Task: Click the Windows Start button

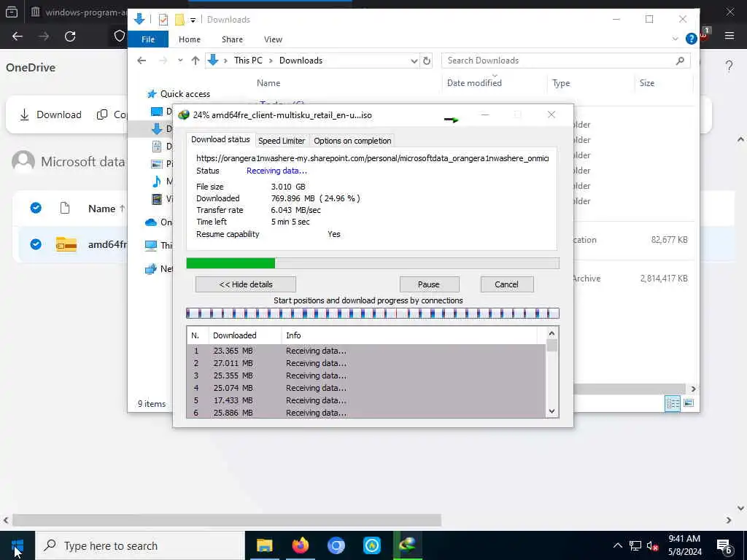Action: (18, 545)
